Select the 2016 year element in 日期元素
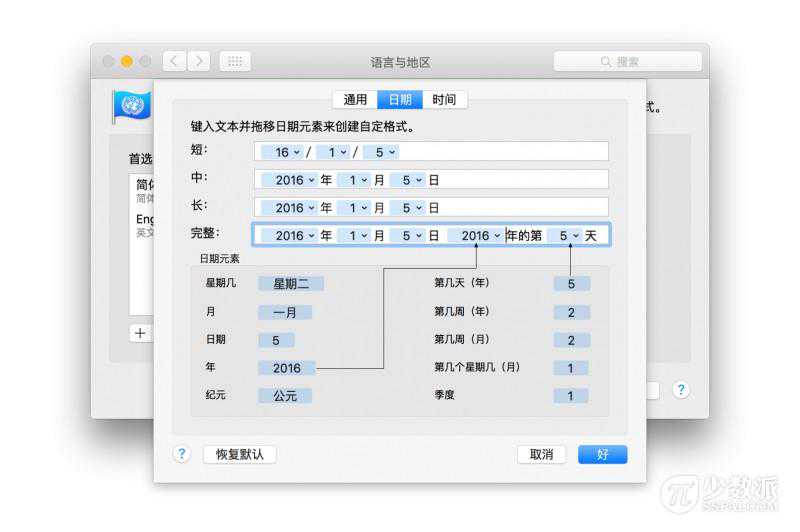 click(x=287, y=368)
